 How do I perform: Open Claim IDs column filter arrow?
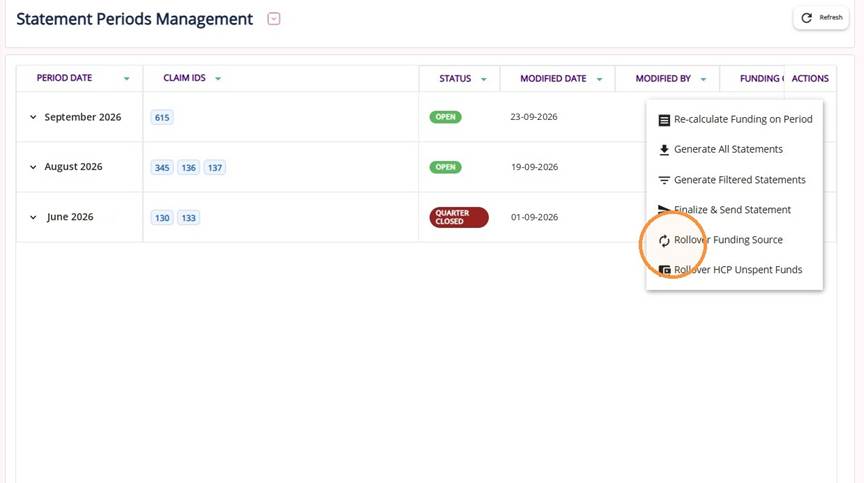(x=218, y=79)
